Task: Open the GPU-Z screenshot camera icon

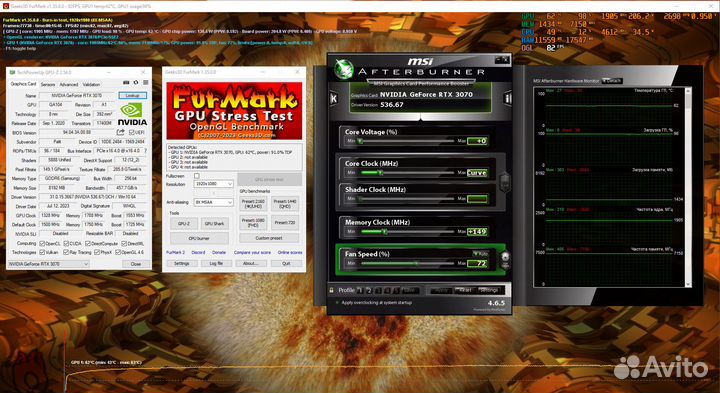Action: click(x=126, y=83)
